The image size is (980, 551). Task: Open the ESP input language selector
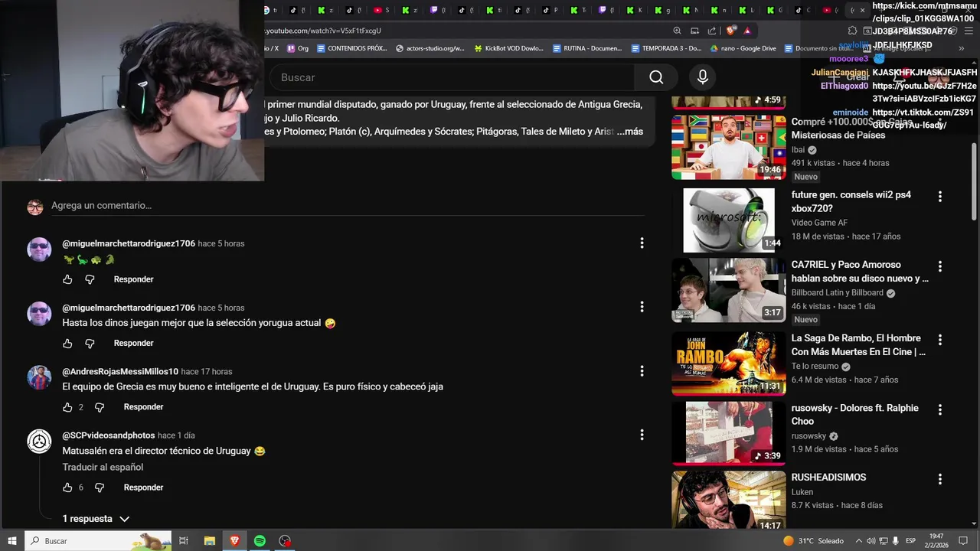911,541
